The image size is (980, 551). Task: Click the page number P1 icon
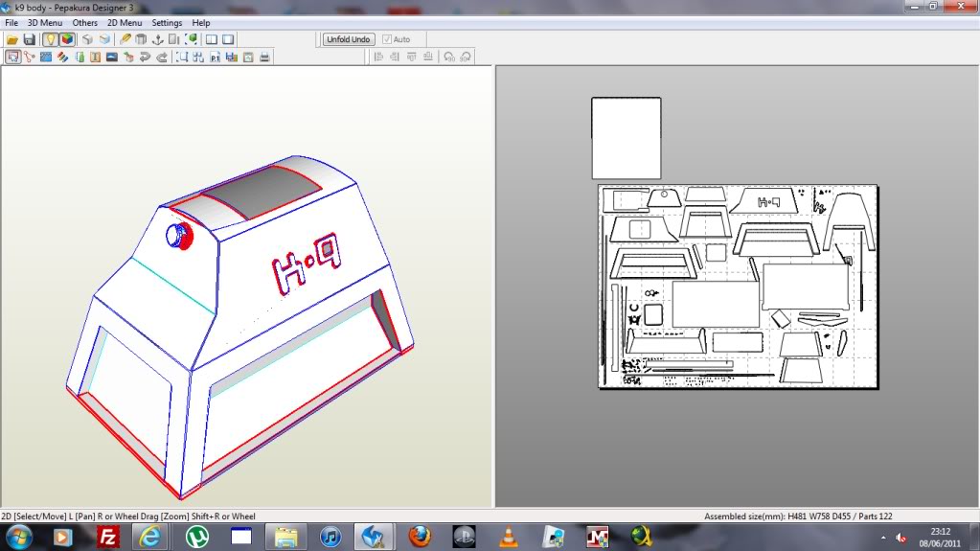pyautogui.click(x=215, y=57)
